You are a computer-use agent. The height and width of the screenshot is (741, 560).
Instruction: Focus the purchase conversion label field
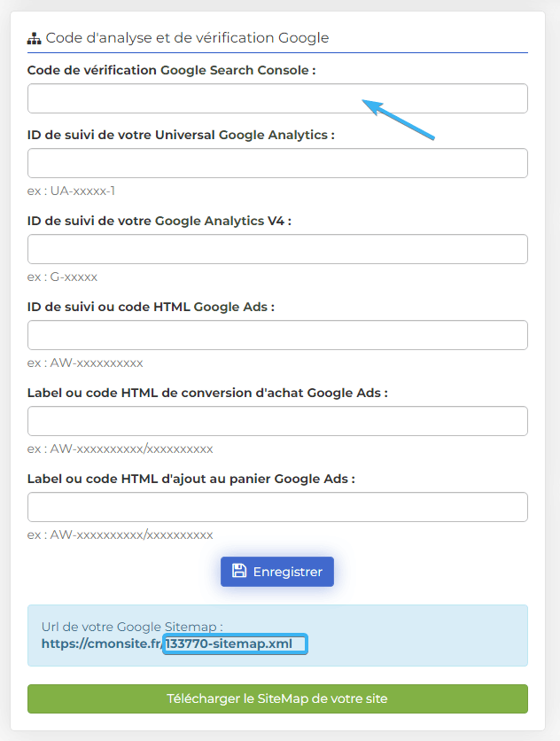coord(277,421)
